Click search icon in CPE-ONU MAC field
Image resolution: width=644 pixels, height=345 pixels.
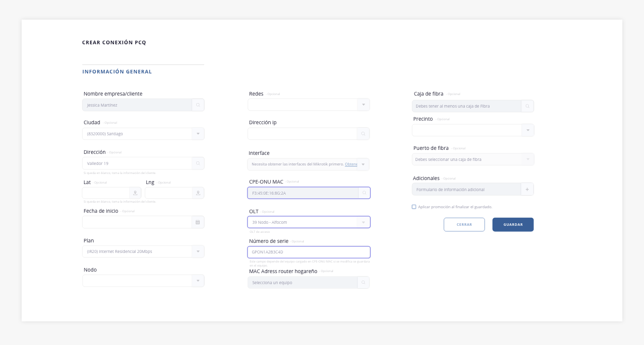[364, 193]
